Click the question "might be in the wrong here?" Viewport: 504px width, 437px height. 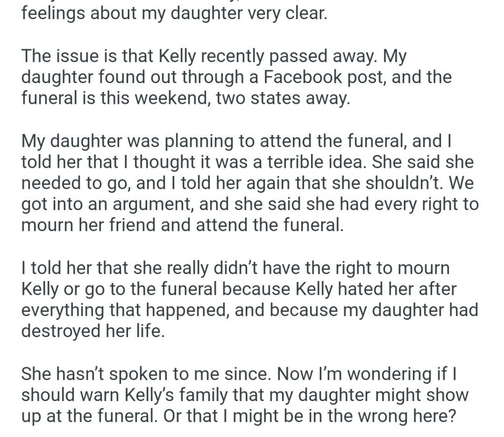(x=344, y=416)
